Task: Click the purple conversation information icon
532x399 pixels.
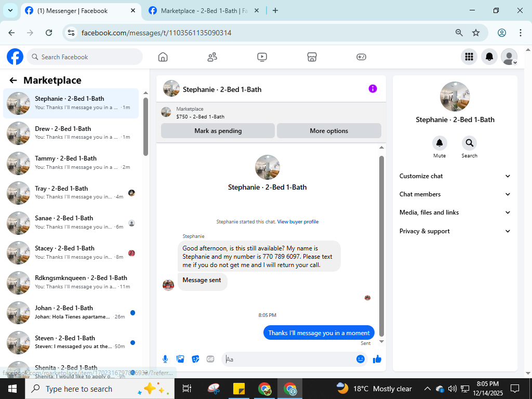Action: click(x=373, y=89)
